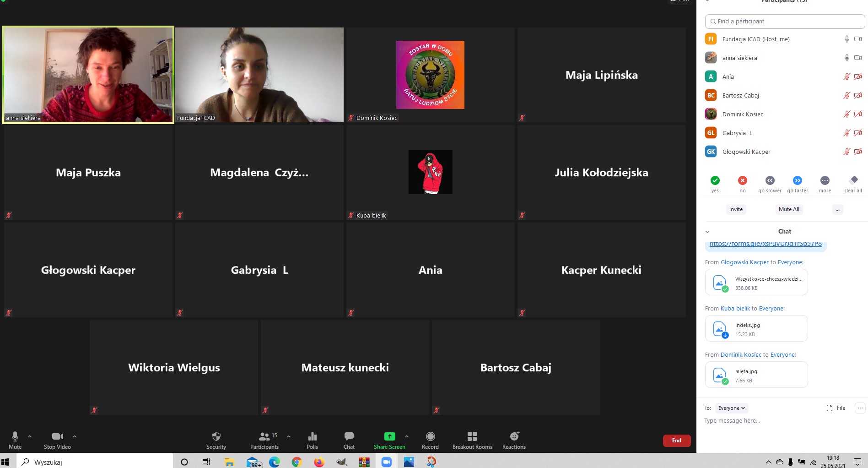Click the Mute All button
The width and height of the screenshot is (868, 468).
coord(789,209)
